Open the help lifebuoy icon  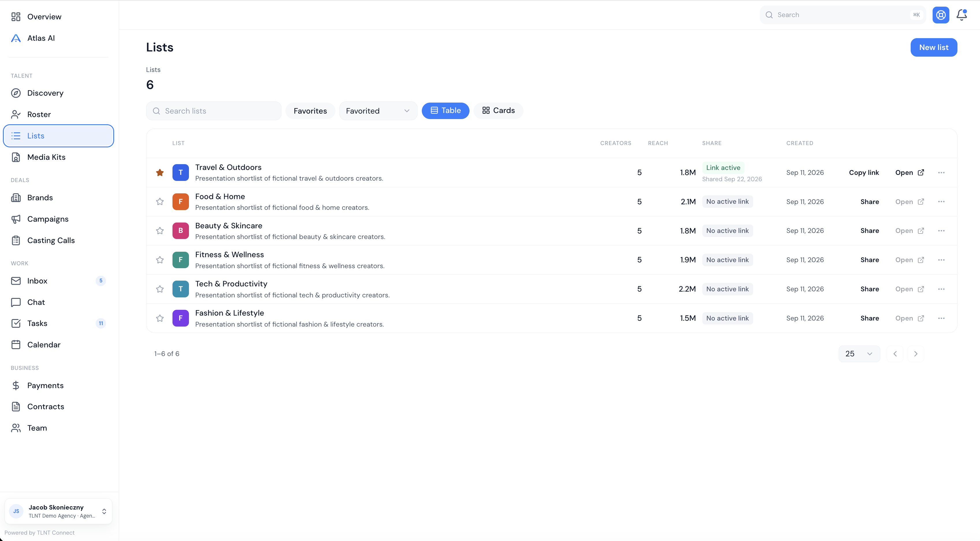(940, 15)
